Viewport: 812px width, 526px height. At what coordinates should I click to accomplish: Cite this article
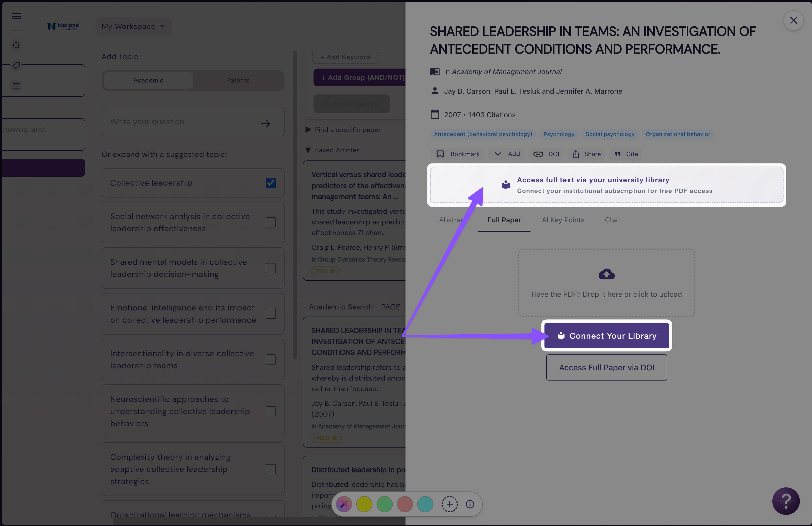[x=626, y=154]
